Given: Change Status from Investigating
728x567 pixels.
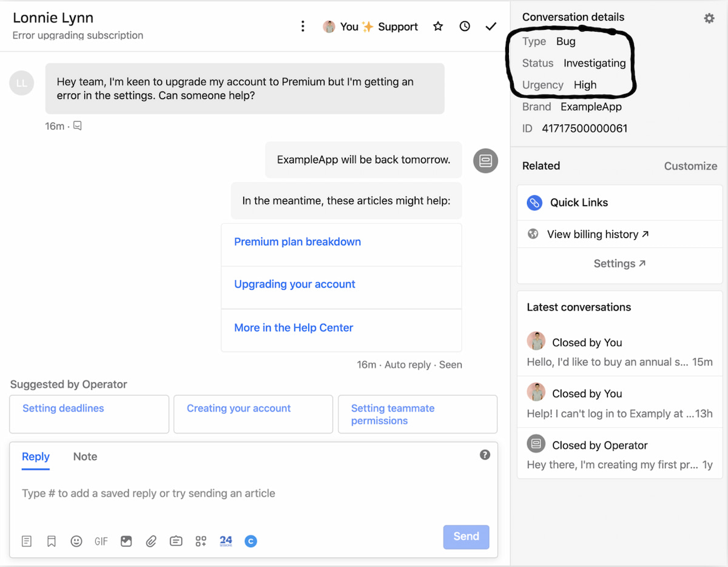Looking at the screenshot, I should pyautogui.click(x=595, y=63).
